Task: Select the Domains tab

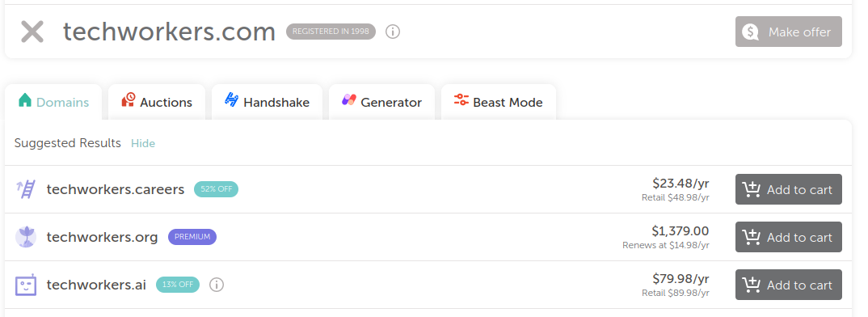Action: (53, 102)
